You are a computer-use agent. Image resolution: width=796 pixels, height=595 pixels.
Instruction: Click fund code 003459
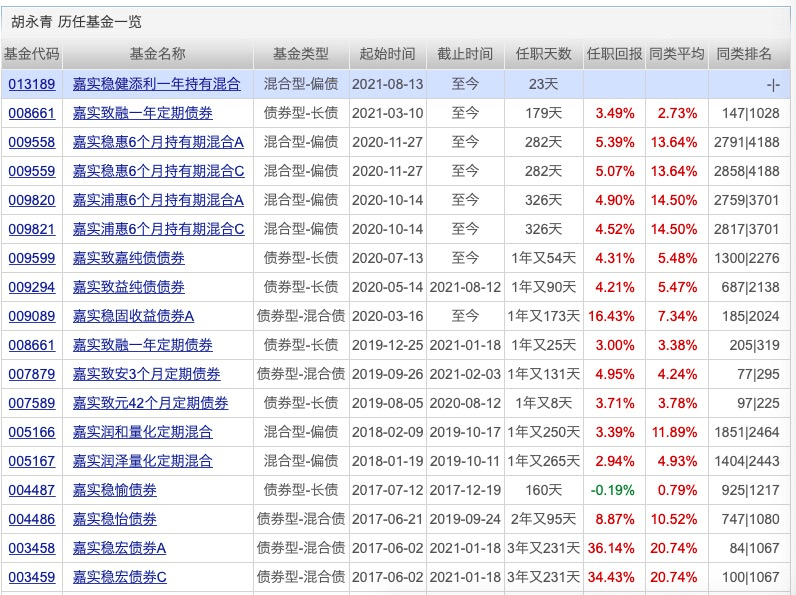click(x=32, y=577)
